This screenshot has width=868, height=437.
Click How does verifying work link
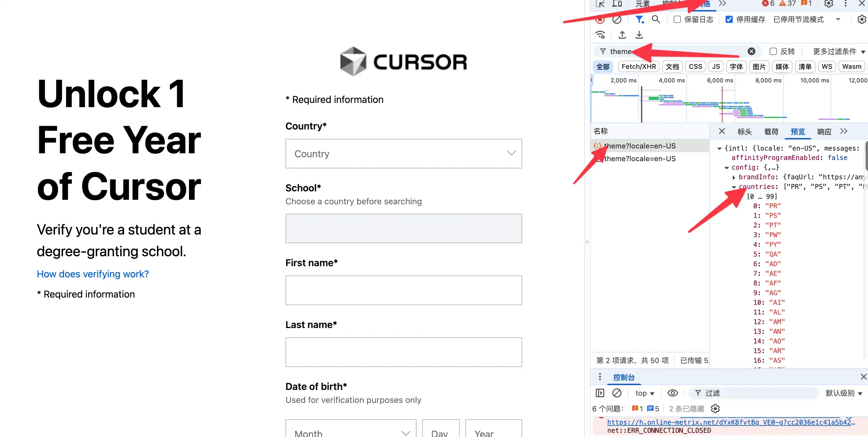pyautogui.click(x=93, y=274)
